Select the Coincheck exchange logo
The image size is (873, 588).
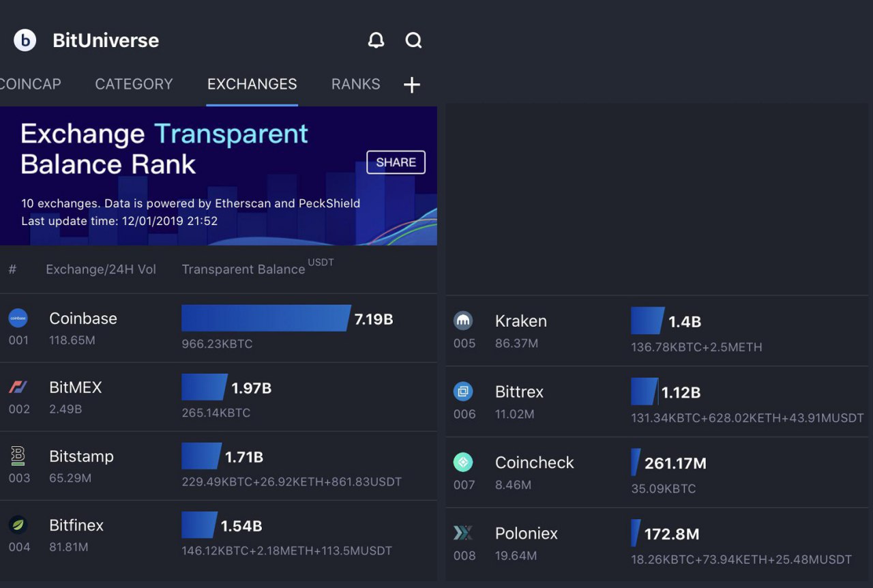(463, 462)
